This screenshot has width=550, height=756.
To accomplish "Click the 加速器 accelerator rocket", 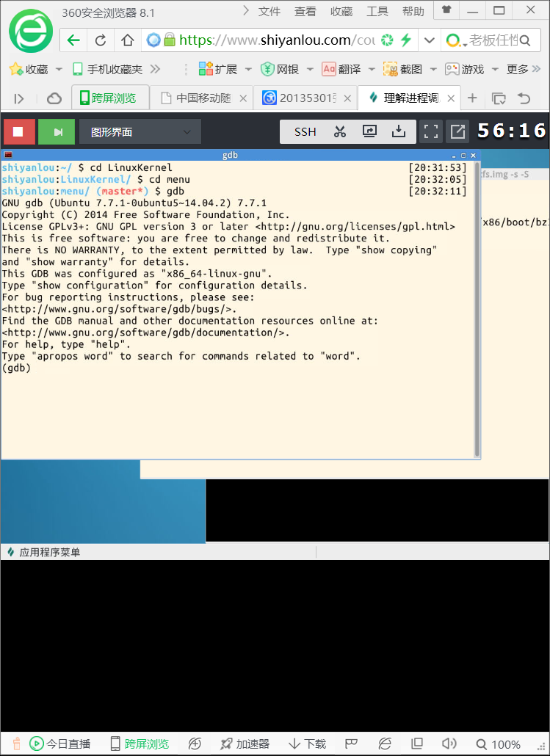I will [245, 744].
